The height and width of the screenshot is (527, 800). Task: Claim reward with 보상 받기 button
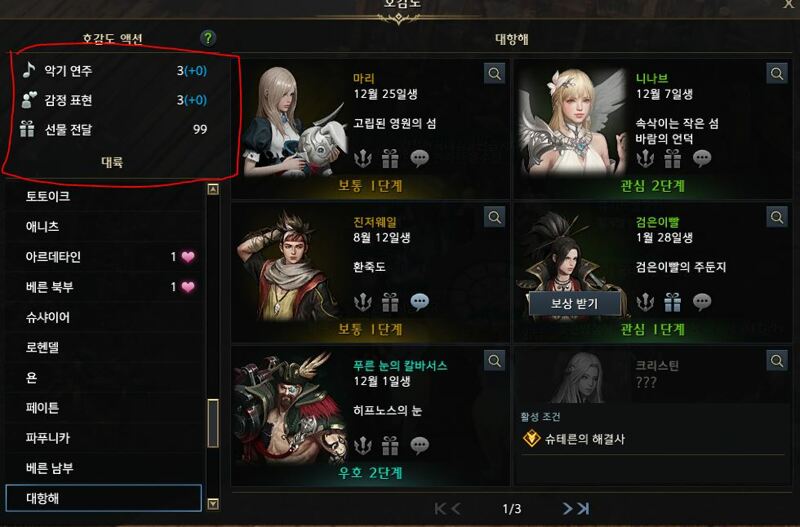(574, 304)
